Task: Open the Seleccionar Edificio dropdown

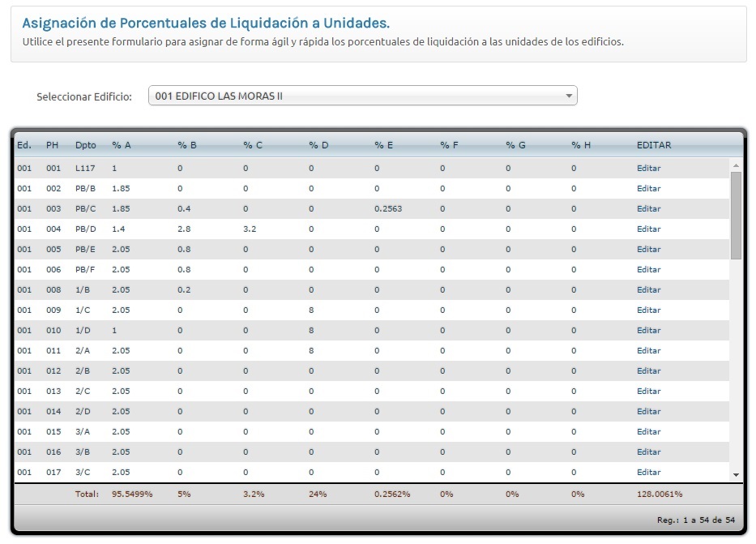Action: pyautogui.click(x=362, y=96)
